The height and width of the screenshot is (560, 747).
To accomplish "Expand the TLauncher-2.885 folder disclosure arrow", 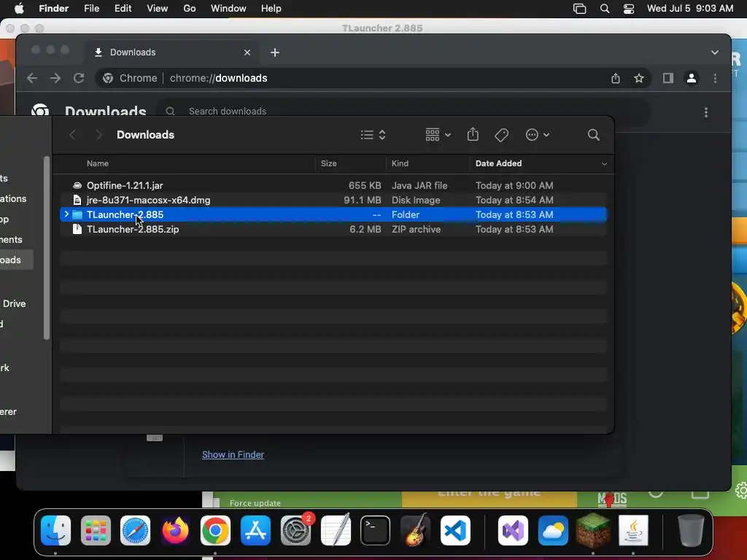I will pos(66,214).
